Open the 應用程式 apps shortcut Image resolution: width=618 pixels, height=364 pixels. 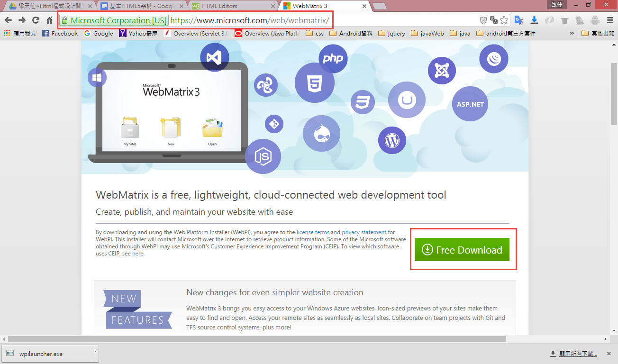click(19, 33)
